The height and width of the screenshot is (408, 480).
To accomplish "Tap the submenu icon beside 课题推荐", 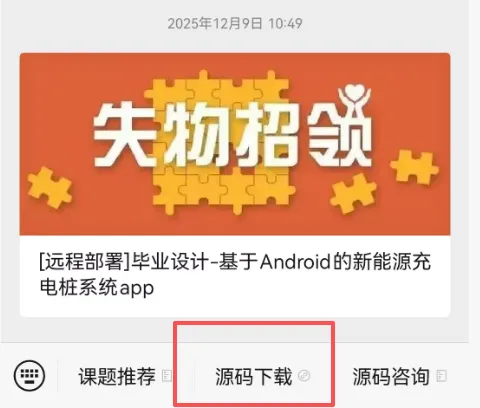I will click(x=167, y=376).
